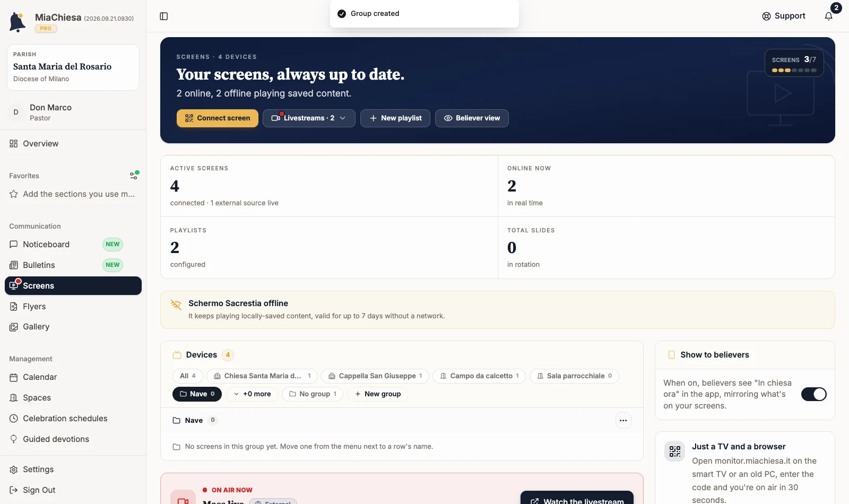The height and width of the screenshot is (504, 849).
Task: Click the Playlists configured stat
Action: click(329, 248)
